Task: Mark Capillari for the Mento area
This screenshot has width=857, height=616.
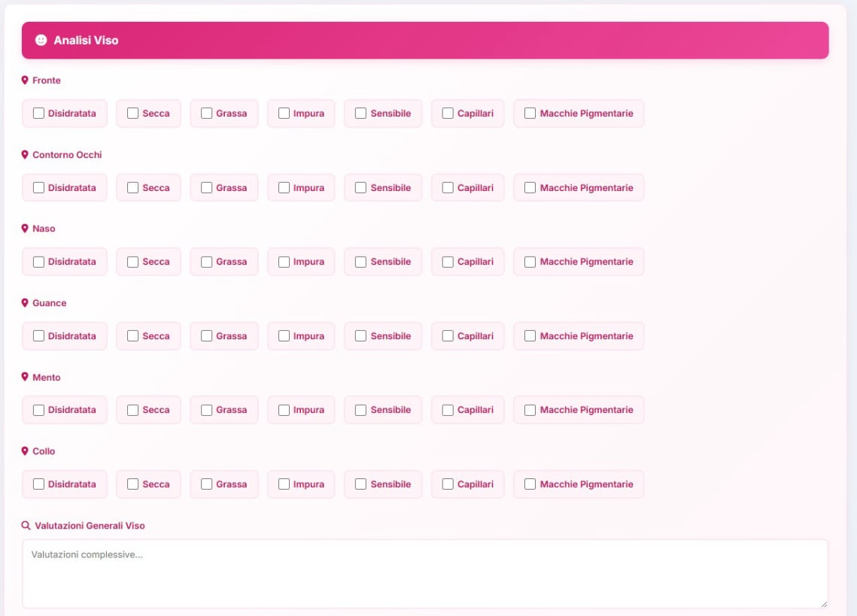Action: coord(448,410)
